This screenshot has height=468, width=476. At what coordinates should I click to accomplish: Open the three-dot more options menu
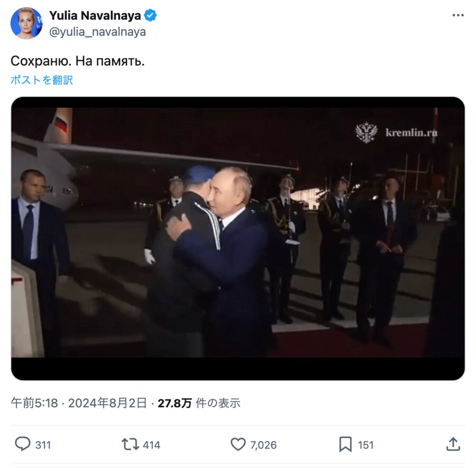[x=457, y=15]
